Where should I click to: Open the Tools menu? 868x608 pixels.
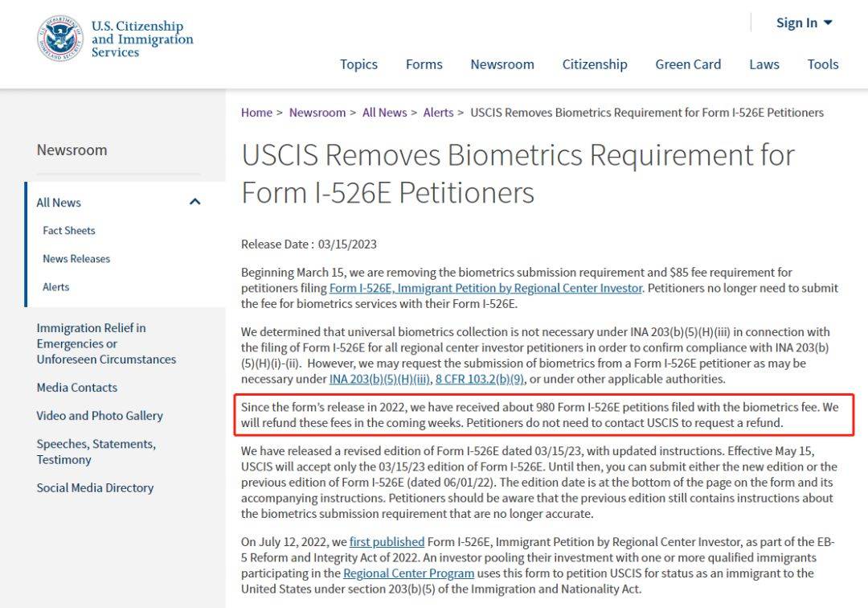click(x=823, y=64)
